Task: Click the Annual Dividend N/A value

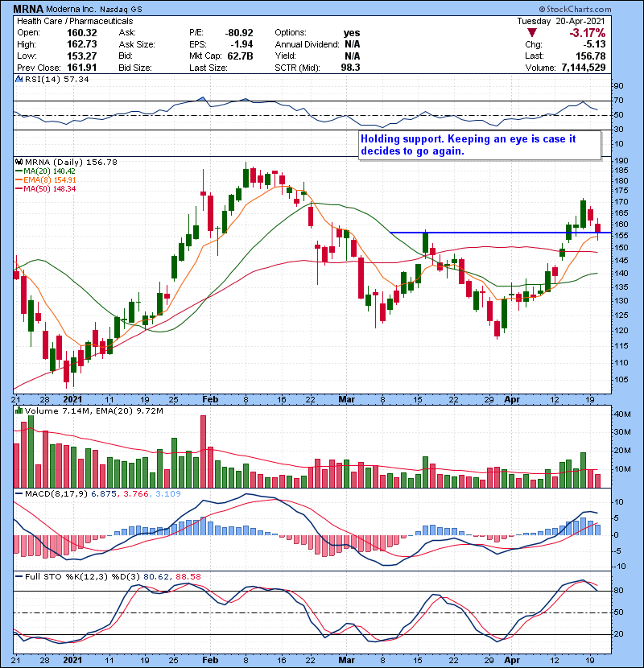Action: pyautogui.click(x=352, y=44)
